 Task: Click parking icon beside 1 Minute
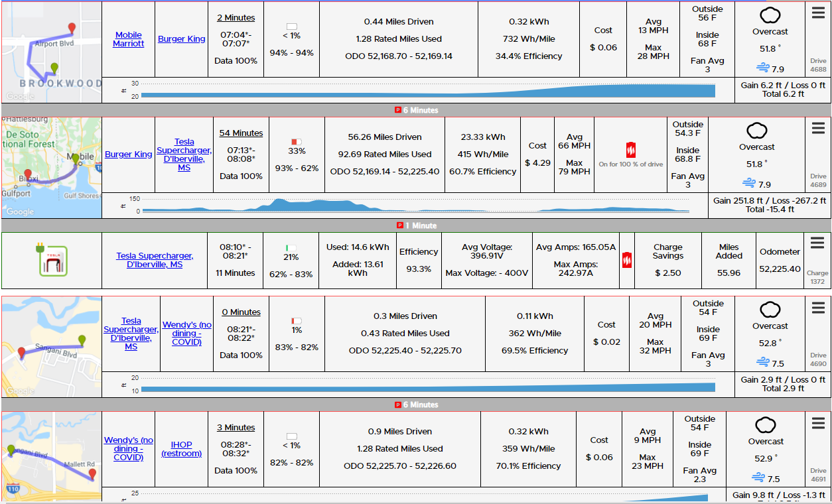coord(399,225)
